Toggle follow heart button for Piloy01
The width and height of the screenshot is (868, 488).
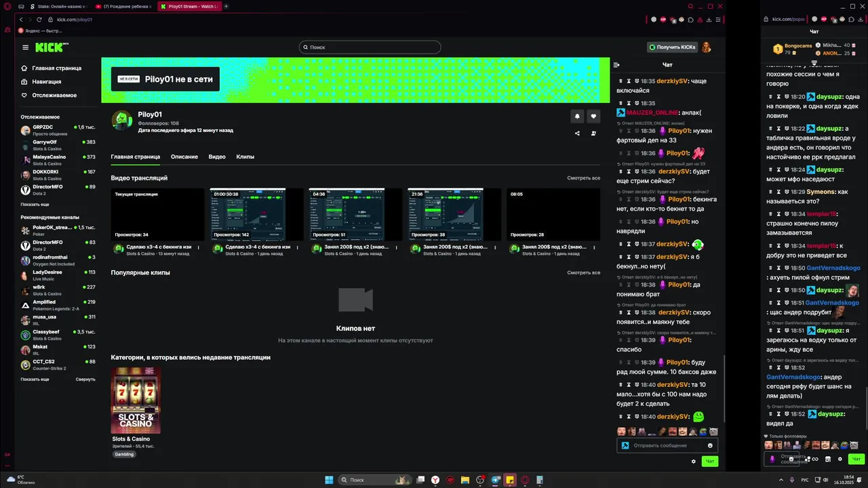point(593,117)
